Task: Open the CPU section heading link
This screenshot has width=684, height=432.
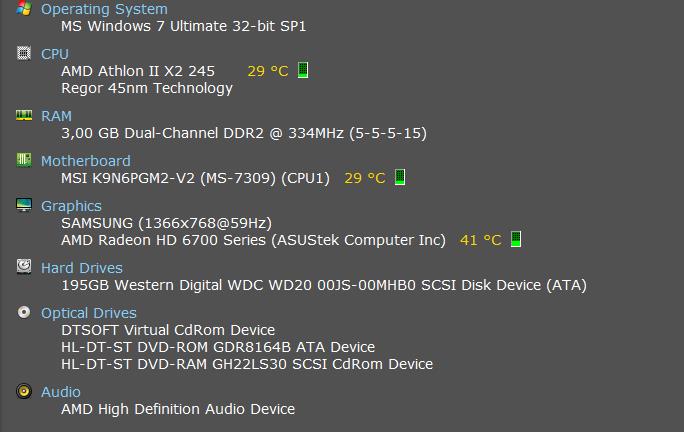Action: [55, 54]
